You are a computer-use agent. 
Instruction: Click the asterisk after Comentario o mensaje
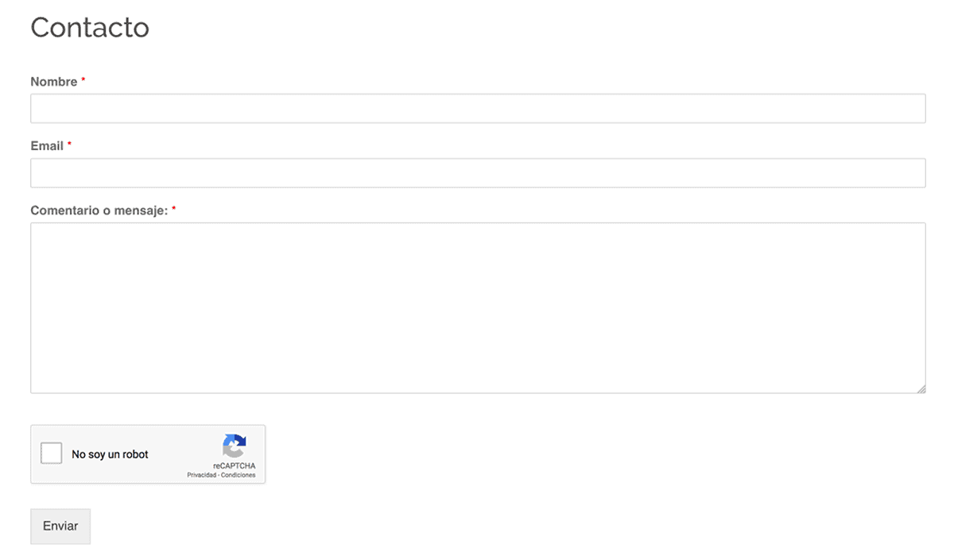pyautogui.click(x=174, y=209)
